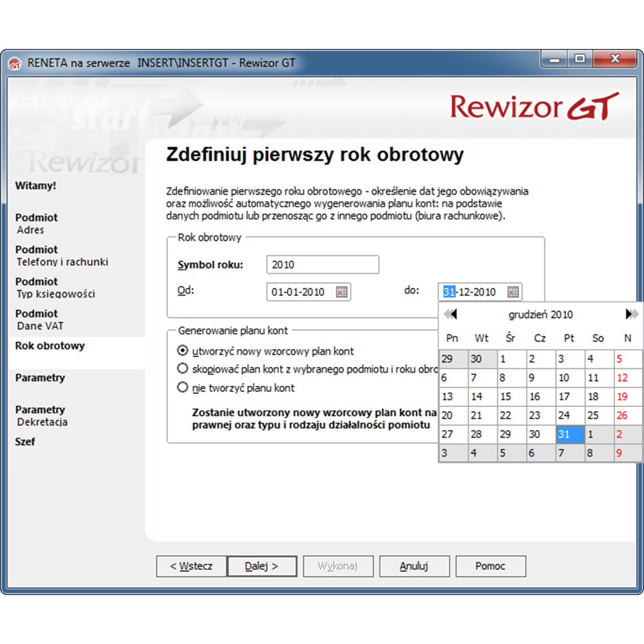This screenshot has width=644, height=644.
Task: Click the '< Wstecz' button
Action: click(x=191, y=566)
